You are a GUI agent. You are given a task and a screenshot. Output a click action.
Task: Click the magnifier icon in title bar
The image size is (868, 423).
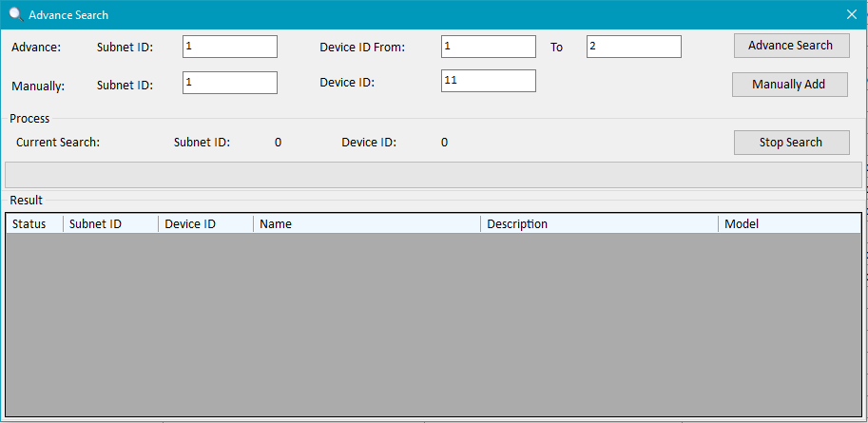16,15
